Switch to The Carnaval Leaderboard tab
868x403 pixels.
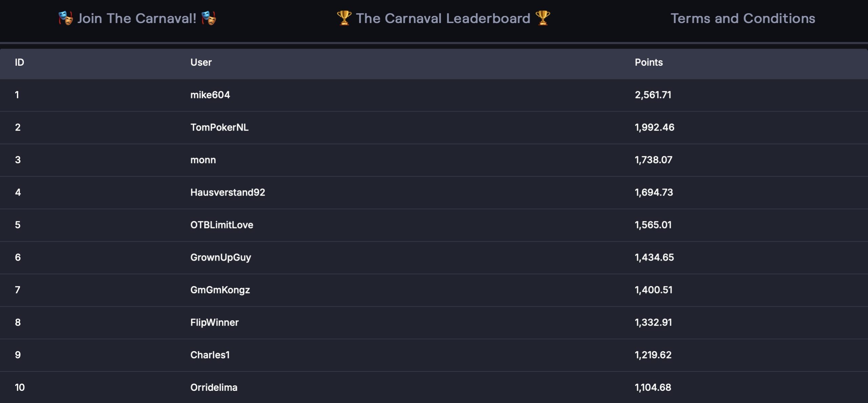pos(443,18)
